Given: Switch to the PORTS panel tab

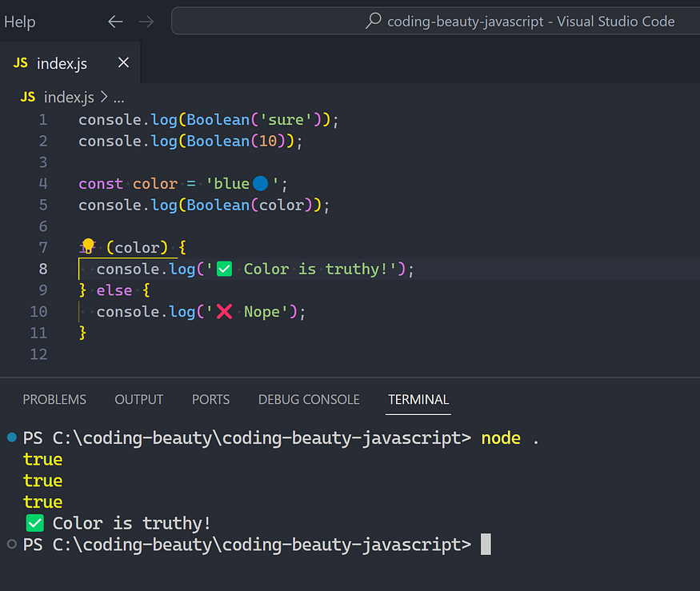Looking at the screenshot, I should tap(210, 399).
